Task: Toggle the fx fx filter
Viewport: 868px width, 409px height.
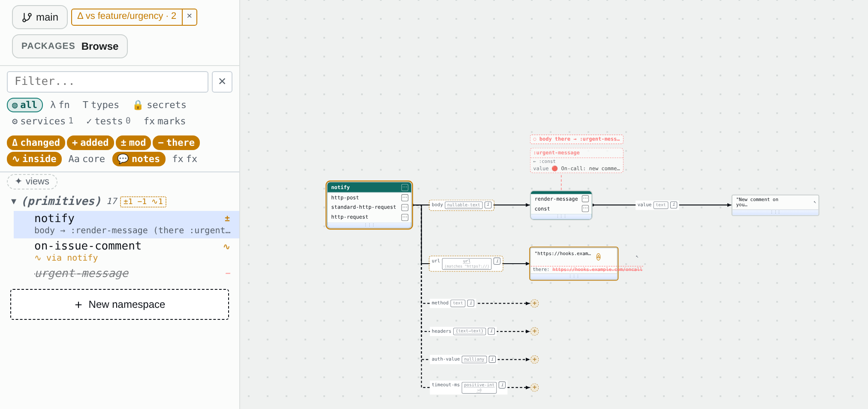Action: click(x=185, y=159)
